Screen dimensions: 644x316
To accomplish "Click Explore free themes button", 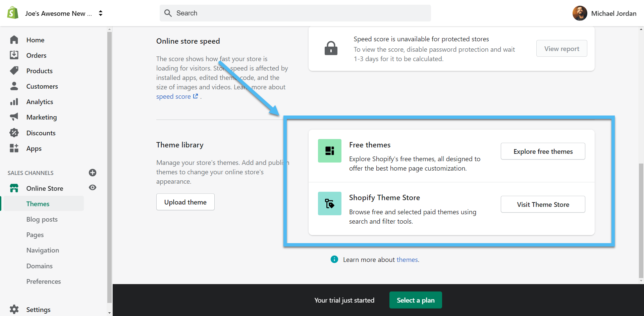I will [543, 151].
